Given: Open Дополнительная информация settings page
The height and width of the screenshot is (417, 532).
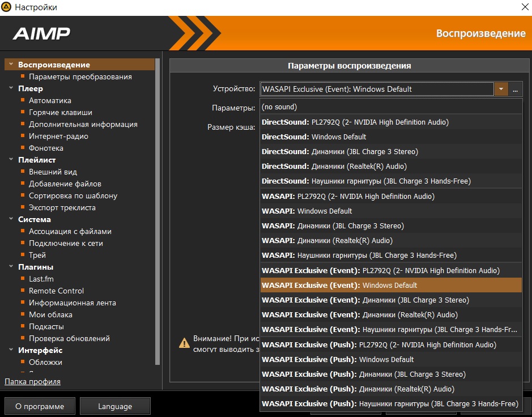Looking at the screenshot, I should click(83, 124).
